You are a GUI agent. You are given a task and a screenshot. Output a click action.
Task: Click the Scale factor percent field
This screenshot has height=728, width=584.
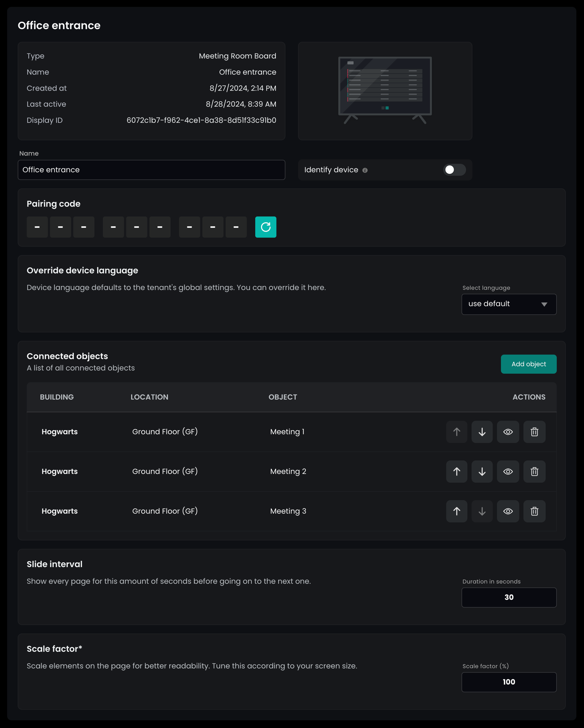[509, 682]
